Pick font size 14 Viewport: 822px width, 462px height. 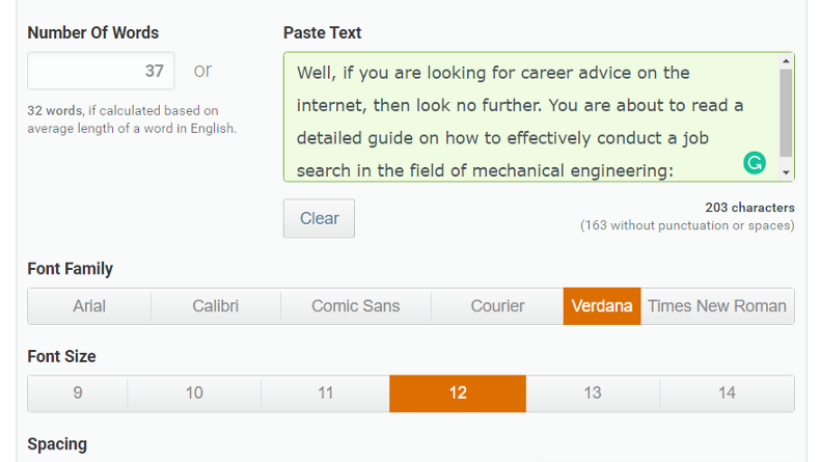click(x=727, y=393)
